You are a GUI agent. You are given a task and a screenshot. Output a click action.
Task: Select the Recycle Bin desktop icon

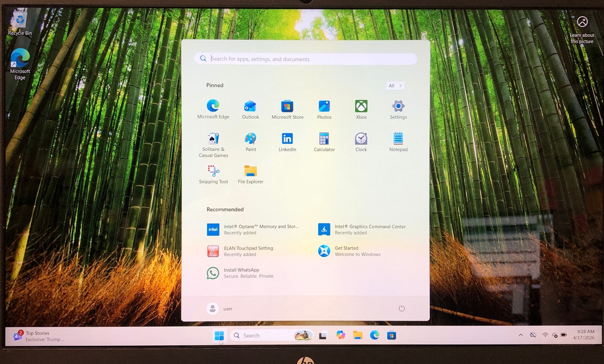click(20, 23)
